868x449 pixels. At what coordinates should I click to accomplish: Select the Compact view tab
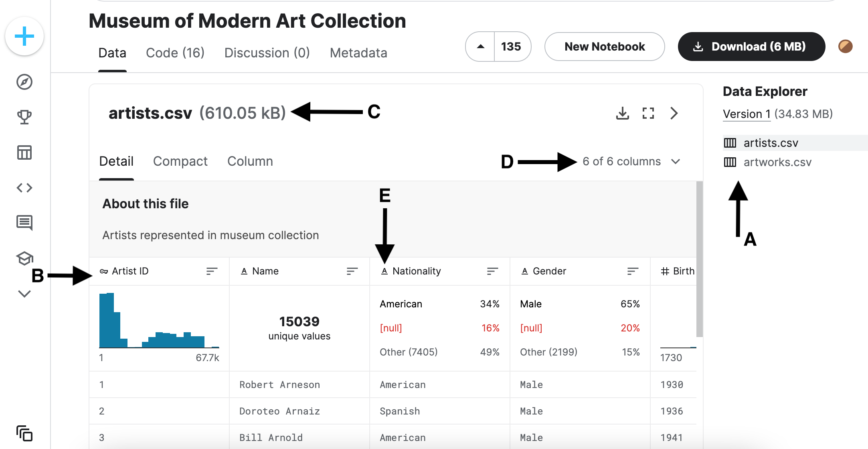click(x=179, y=161)
